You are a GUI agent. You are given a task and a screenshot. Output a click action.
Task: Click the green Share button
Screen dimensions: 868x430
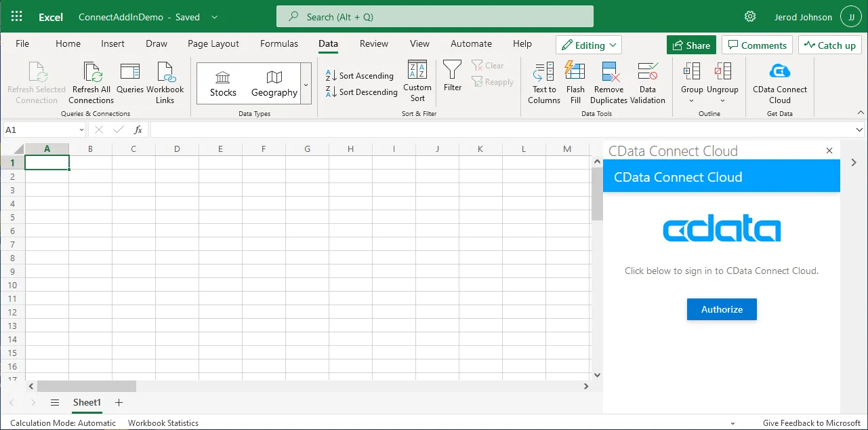[x=690, y=45]
